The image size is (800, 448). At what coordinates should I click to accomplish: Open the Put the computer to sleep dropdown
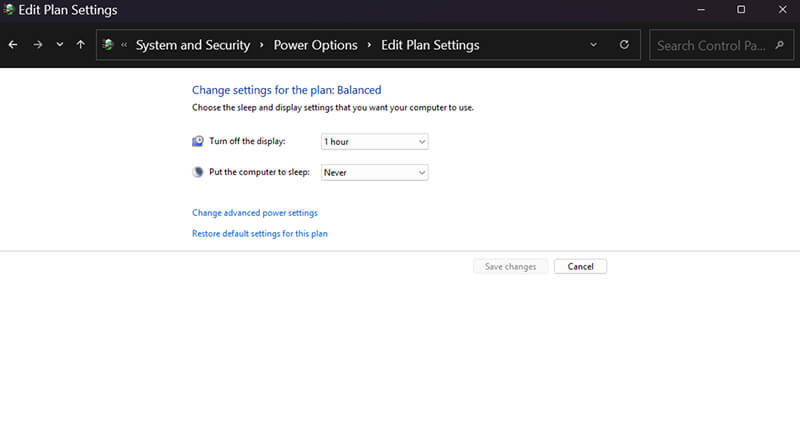pos(374,172)
